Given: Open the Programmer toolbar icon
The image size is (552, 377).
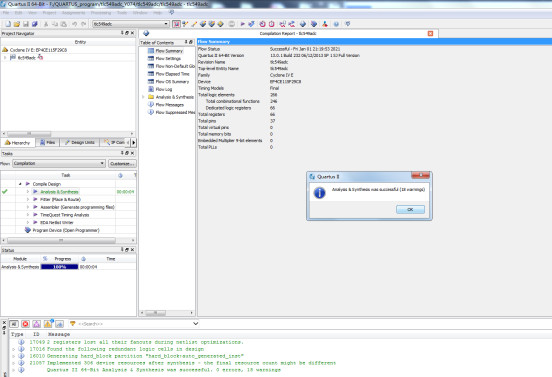Looking at the screenshot, I should click(314, 24).
